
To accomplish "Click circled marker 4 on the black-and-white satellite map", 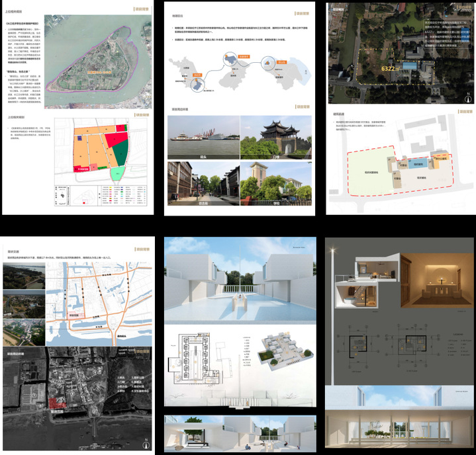I will [73, 394].
